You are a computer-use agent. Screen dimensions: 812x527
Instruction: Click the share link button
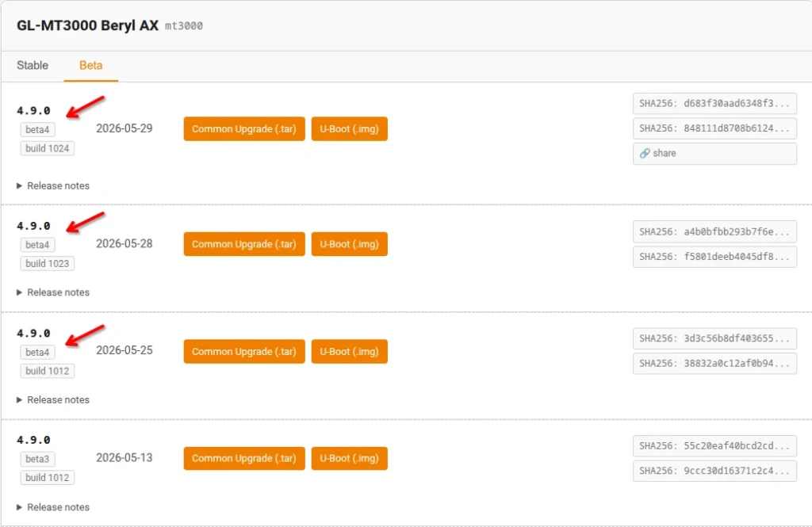pos(714,153)
